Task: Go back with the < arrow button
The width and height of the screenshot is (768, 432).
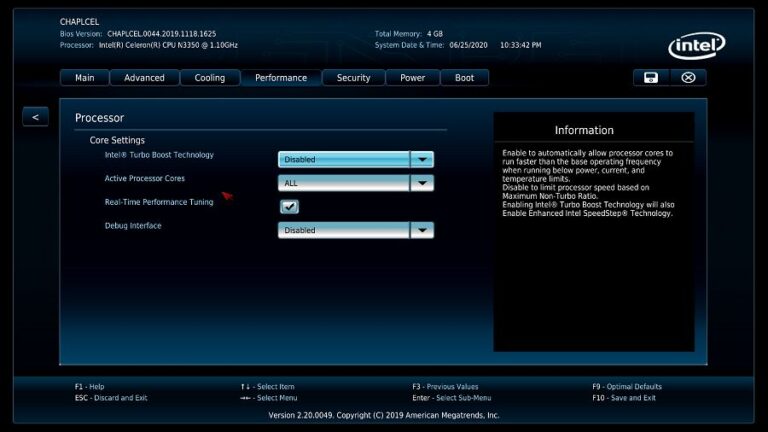Action: pos(35,117)
